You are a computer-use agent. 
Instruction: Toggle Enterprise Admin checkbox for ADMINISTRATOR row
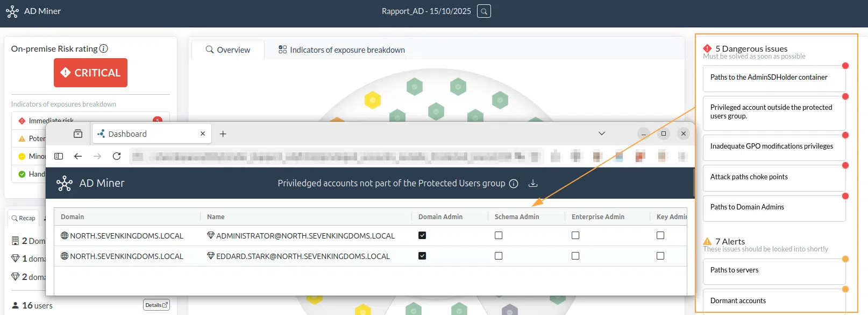(575, 235)
